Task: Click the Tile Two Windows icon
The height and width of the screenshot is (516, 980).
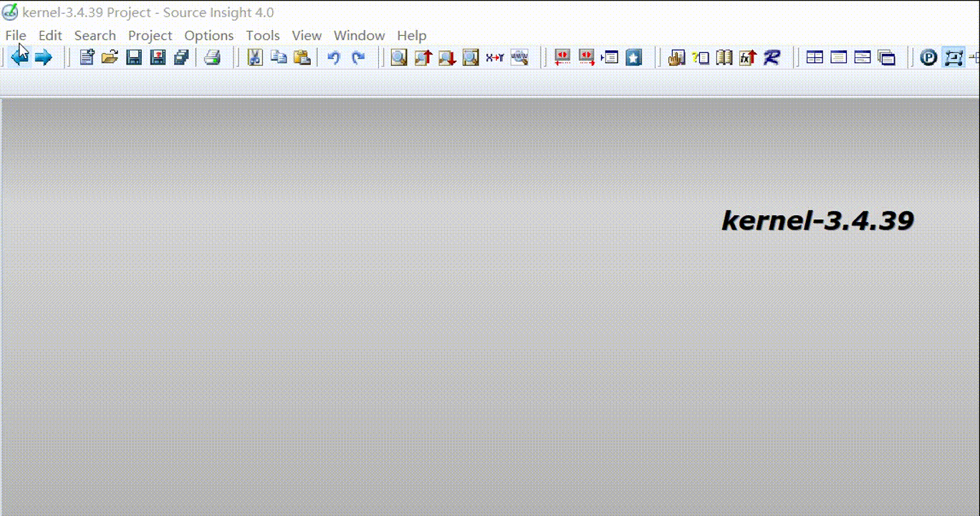Action: 863,57
